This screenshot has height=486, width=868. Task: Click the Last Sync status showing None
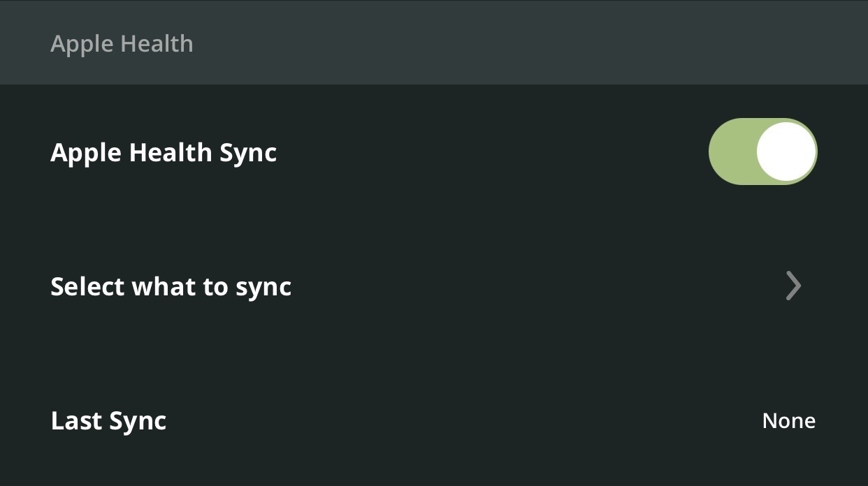pyautogui.click(x=788, y=421)
